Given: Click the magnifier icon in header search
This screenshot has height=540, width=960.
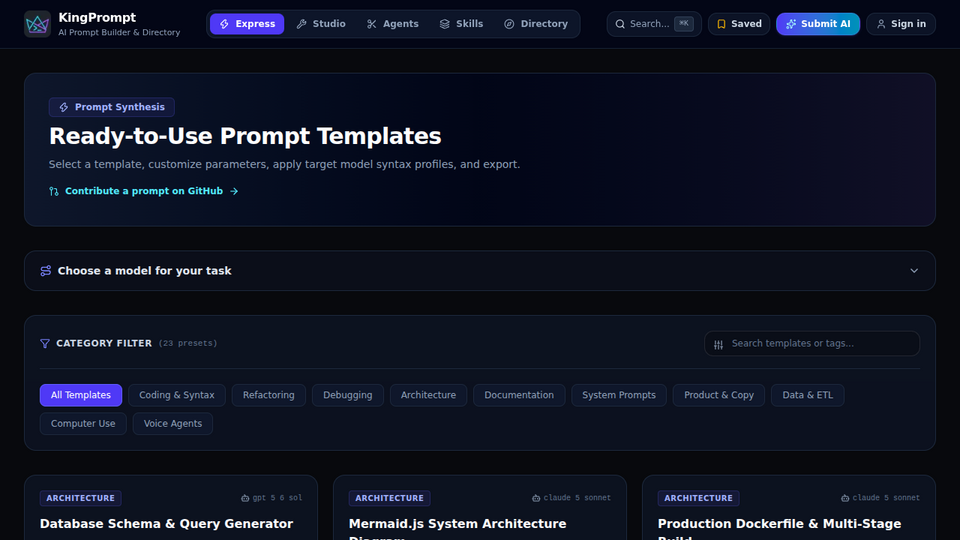Looking at the screenshot, I should (x=620, y=24).
